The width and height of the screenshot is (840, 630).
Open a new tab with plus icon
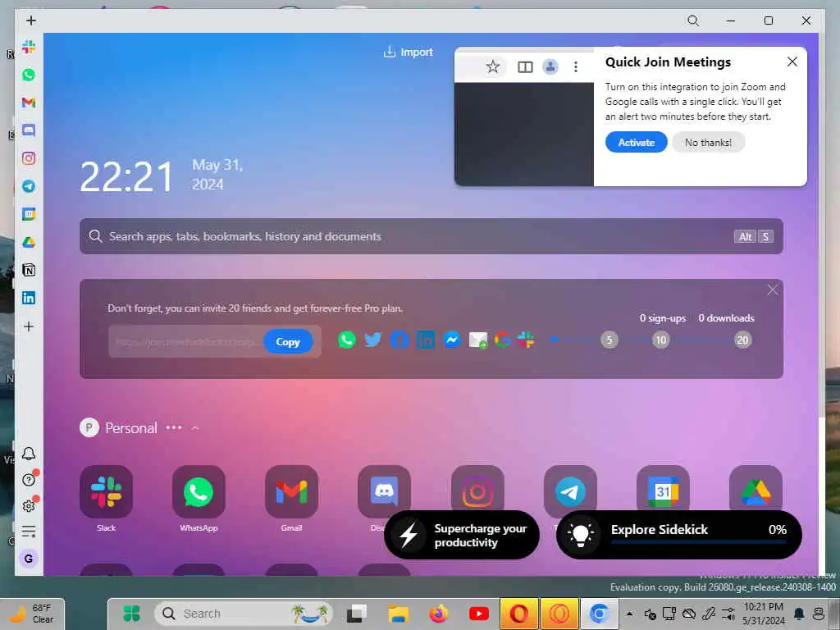tap(31, 21)
